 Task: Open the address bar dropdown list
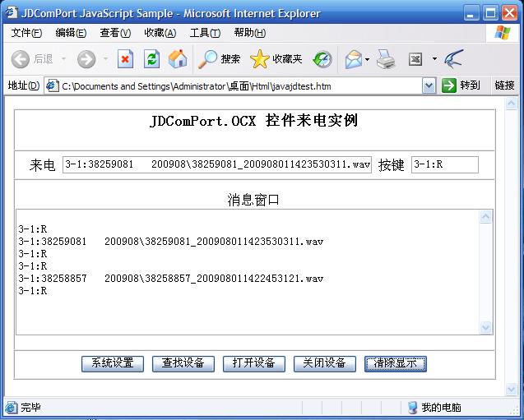[429, 85]
